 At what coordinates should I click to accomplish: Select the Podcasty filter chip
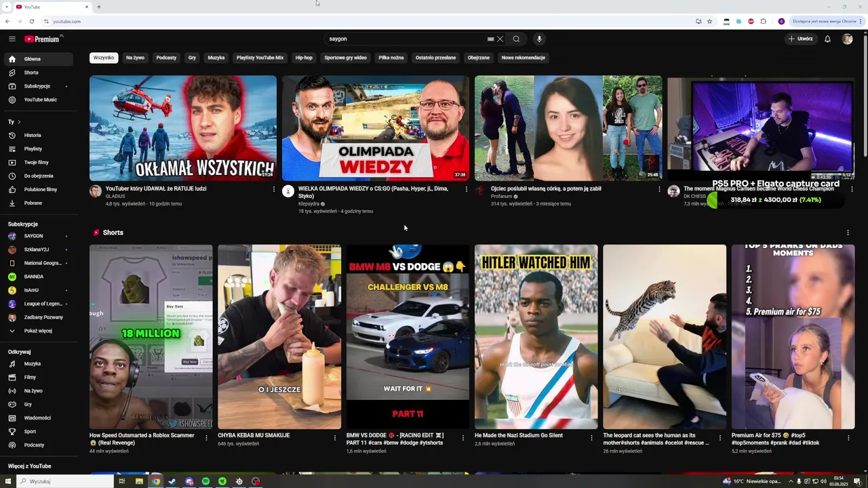pyautogui.click(x=166, y=58)
